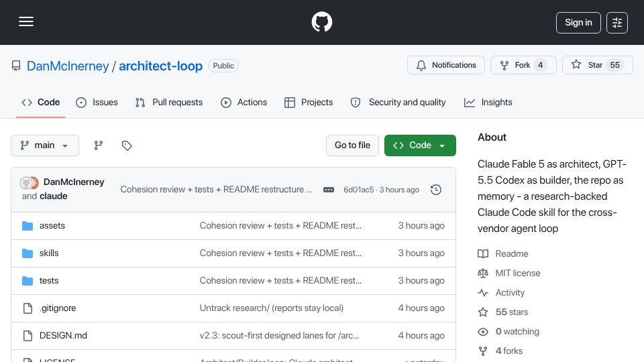Screen dimensions: 644x362
Task: Open the 0 watching link
Action: pyautogui.click(x=517, y=331)
